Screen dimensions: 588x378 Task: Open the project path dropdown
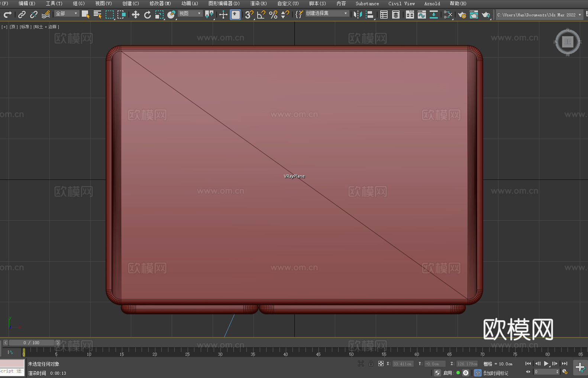(539, 15)
